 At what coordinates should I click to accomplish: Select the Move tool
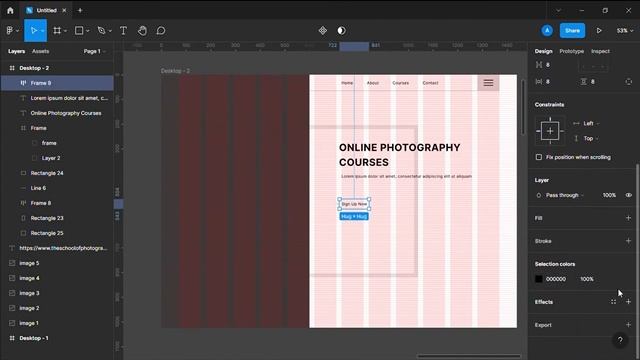33,31
